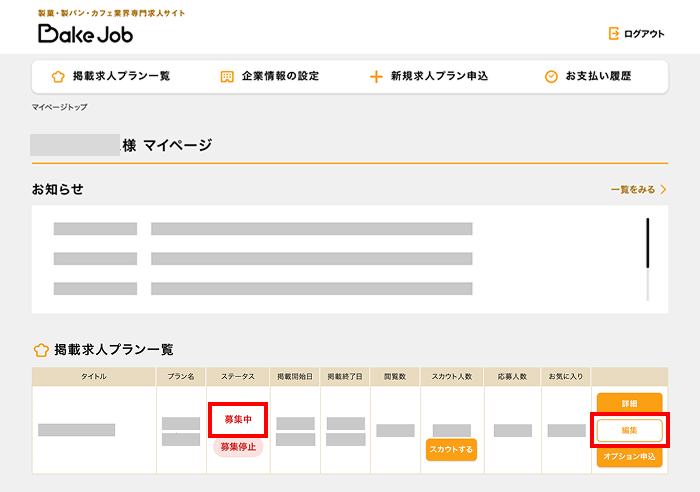Click the plus icon for new plan

coord(376,76)
